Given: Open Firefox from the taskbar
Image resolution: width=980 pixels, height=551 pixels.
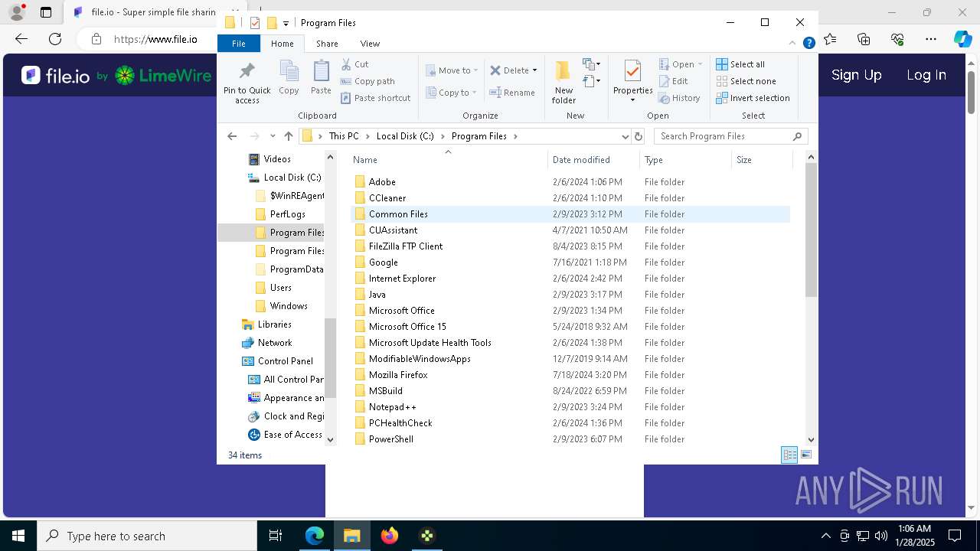Looking at the screenshot, I should point(390,536).
